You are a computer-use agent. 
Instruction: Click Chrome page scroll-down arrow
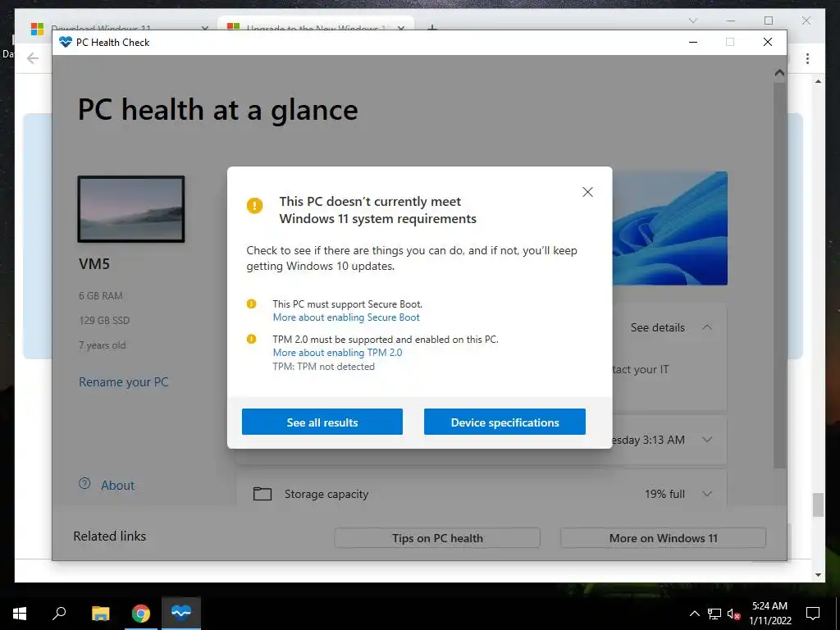818,575
